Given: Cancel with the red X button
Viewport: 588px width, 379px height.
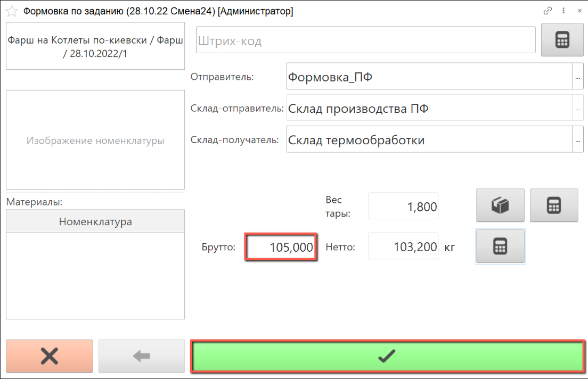Looking at the screenshot, I should click(50, 356).
